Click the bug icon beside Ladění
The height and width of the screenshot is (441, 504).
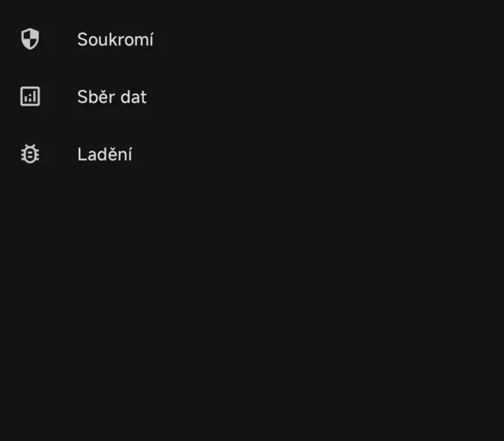tap(30, 154)
